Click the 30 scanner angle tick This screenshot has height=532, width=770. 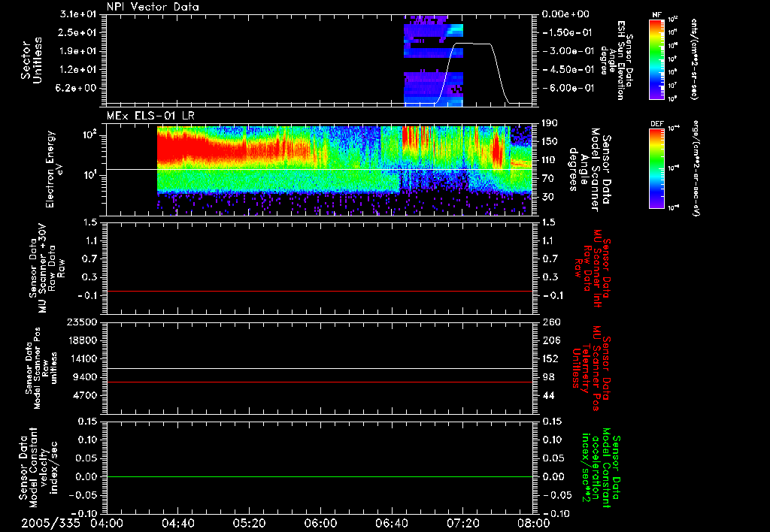547,197
